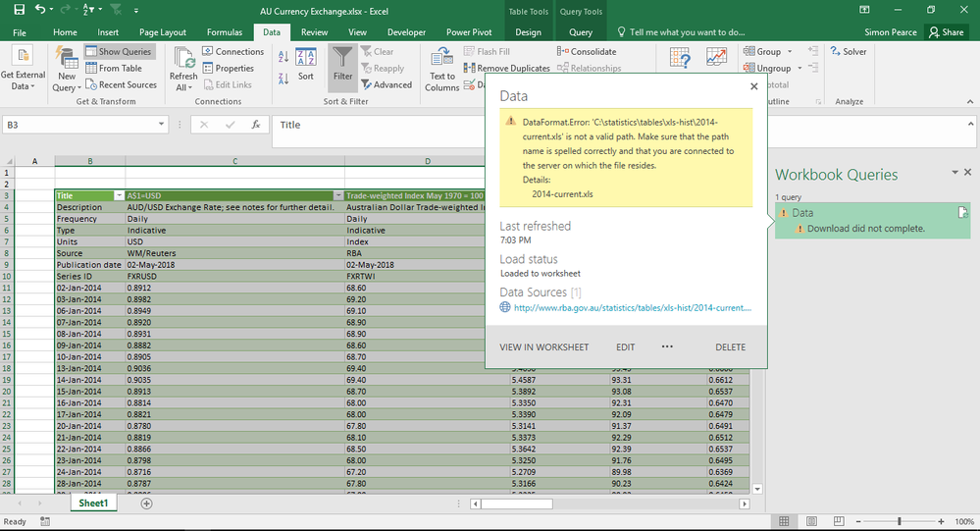
Task: Open the File menu
Action: click(x=20, y=31)
